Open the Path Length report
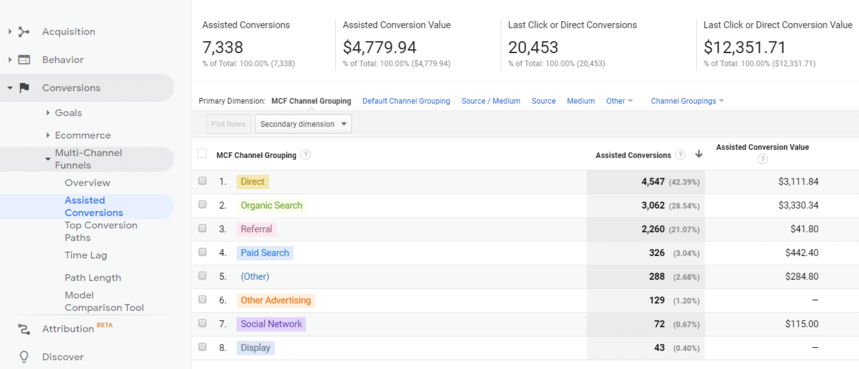The height and width of the screenshot is (369, 859). [93, 278]
